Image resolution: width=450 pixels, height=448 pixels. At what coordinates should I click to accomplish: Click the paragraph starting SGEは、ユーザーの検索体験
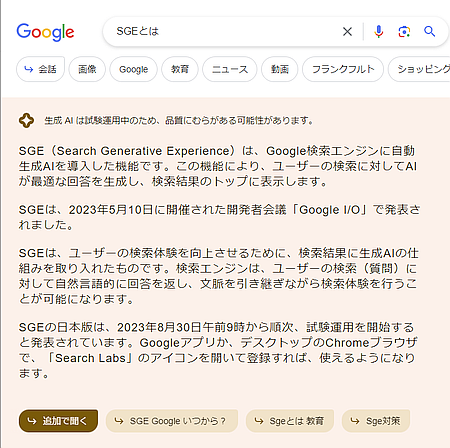[x=218, y=276]
